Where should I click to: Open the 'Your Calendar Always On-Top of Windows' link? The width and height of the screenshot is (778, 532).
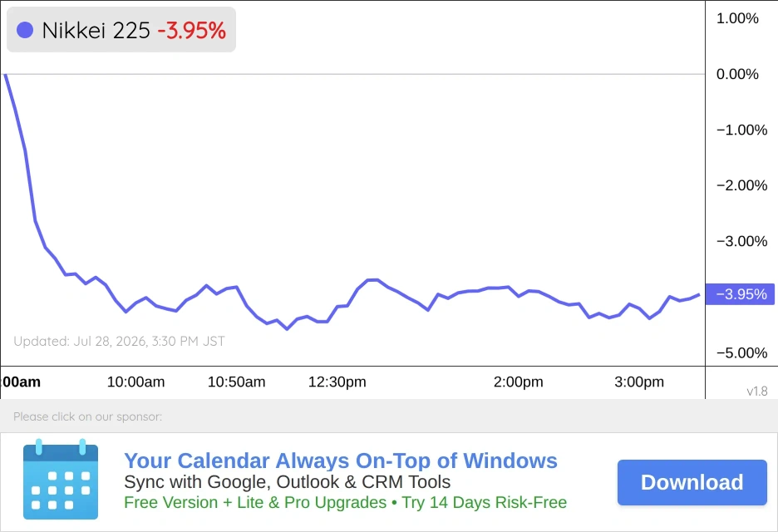tap(341, 461)
